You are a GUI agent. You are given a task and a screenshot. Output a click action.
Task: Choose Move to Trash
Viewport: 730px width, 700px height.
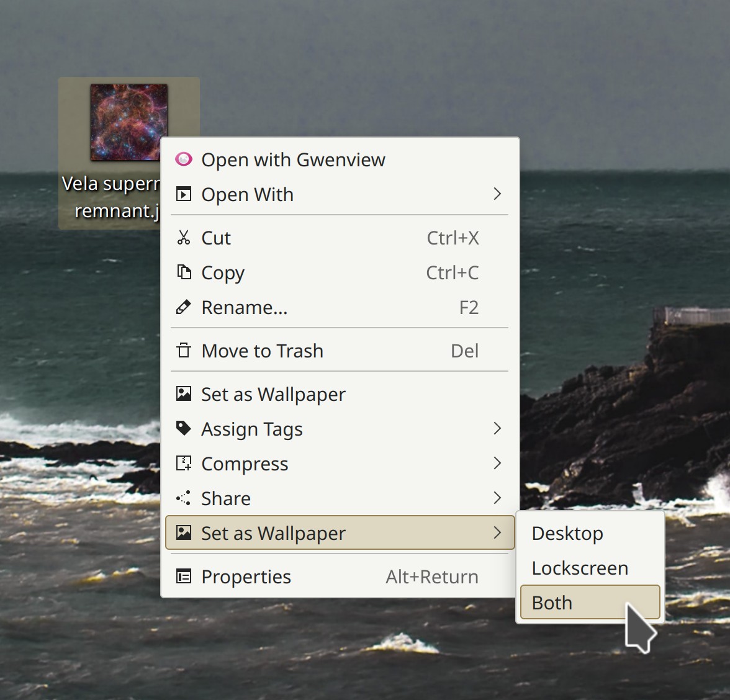262,351
